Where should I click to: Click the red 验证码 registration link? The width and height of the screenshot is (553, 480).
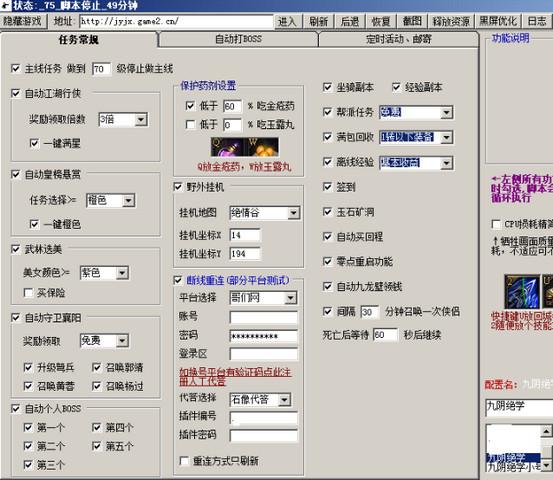235,377
